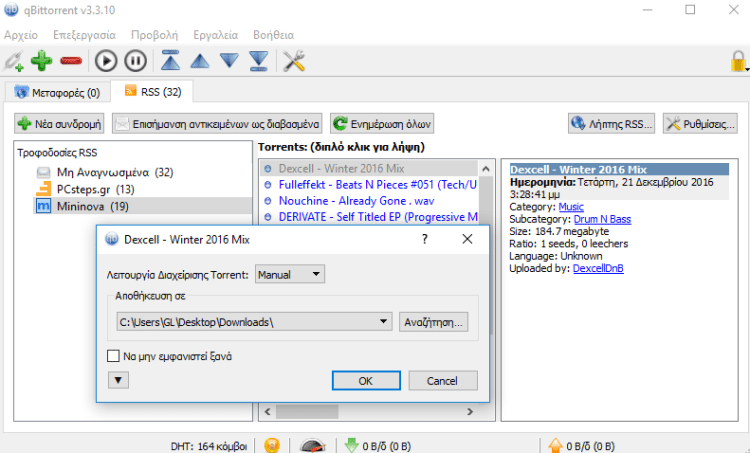Confirm the dialog with OK

click(x=366, y=380)
